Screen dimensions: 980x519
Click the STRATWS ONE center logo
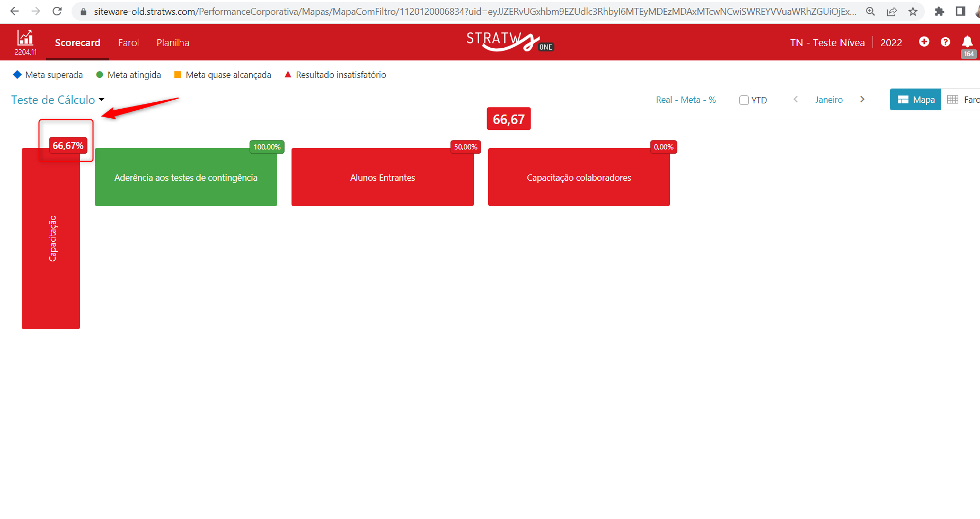(510, 41)
